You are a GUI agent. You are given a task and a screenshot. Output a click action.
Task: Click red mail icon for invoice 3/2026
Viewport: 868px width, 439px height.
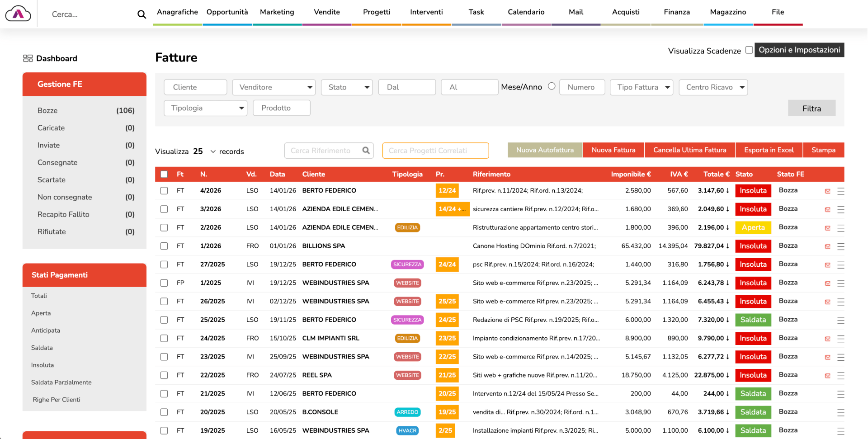point(827,209)
